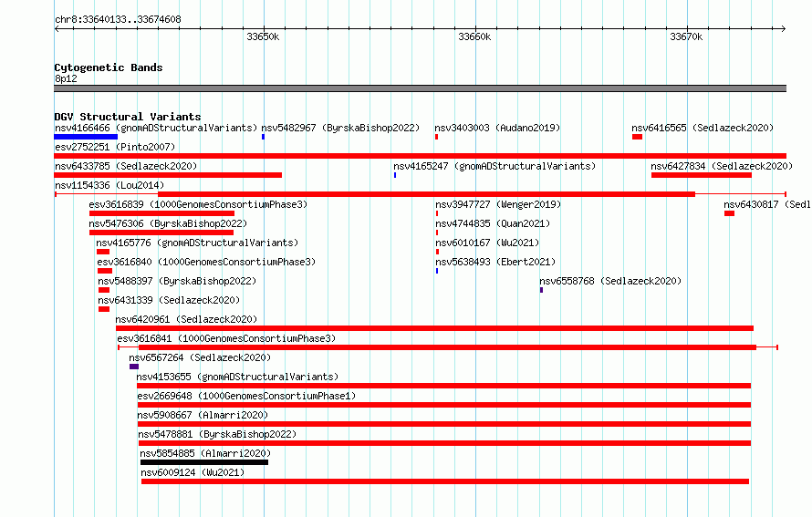
Task: Open nsv6431339 (Sedlazeck2020) label
Action: click(x=169, y=300)
